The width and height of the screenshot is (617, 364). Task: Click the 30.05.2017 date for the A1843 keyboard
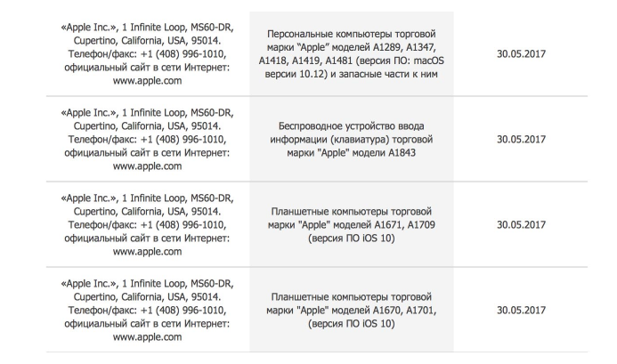(521, 139)
